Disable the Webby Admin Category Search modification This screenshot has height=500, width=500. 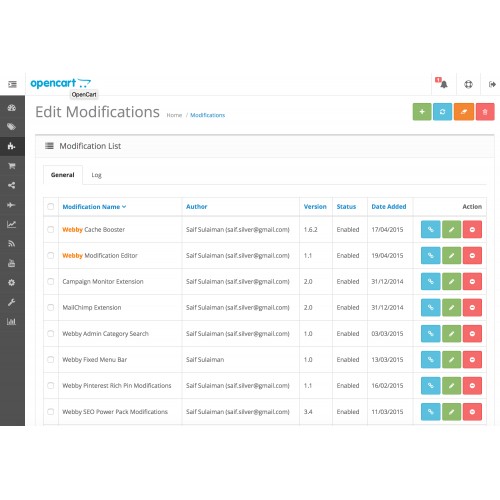tap(472, 333)
